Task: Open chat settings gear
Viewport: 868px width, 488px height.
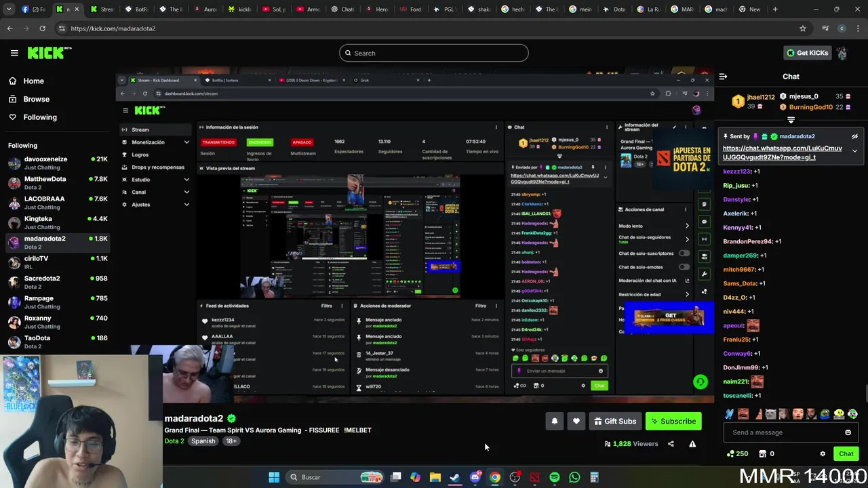Action: click(823, 454)
